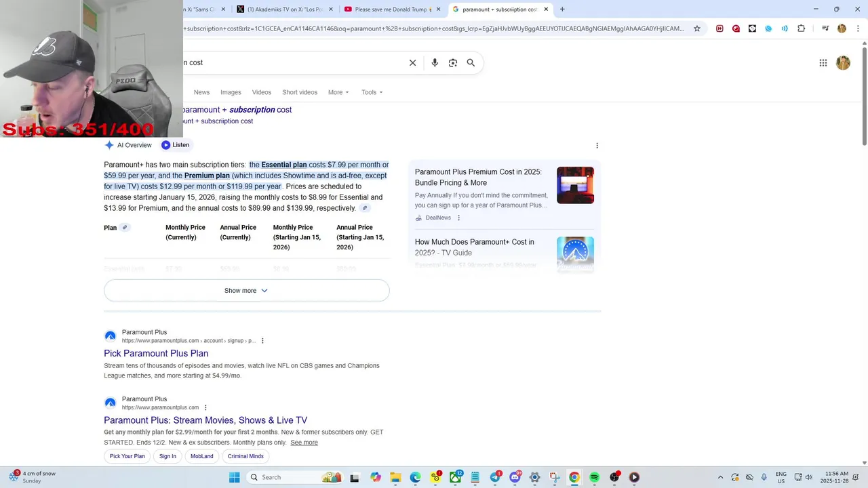This screenshot has height=488, width=868.
Task: Switch to the News results tab
Action: [201, 92]
